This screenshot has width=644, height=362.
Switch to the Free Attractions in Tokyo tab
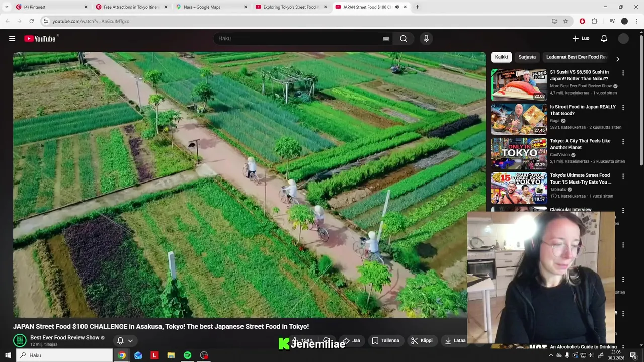(x=132, y=7)
